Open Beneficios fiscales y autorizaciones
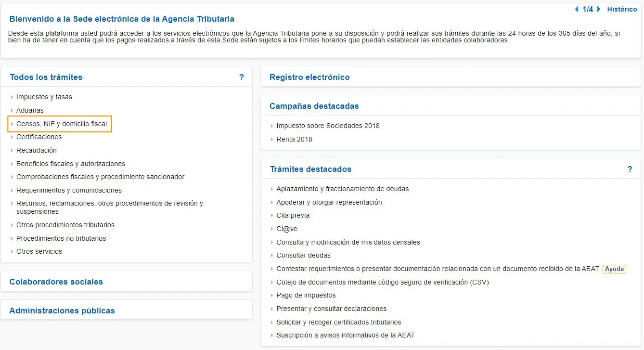 pos(71,164)
